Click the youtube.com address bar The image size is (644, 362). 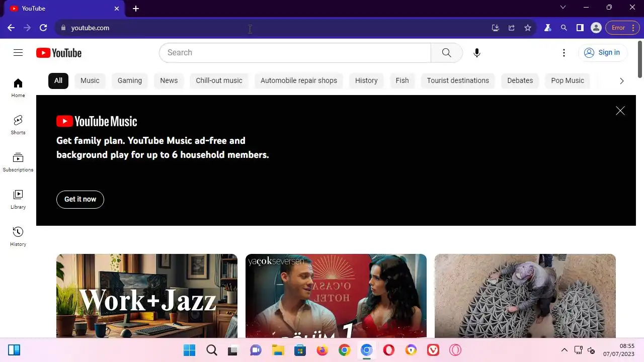272,28
